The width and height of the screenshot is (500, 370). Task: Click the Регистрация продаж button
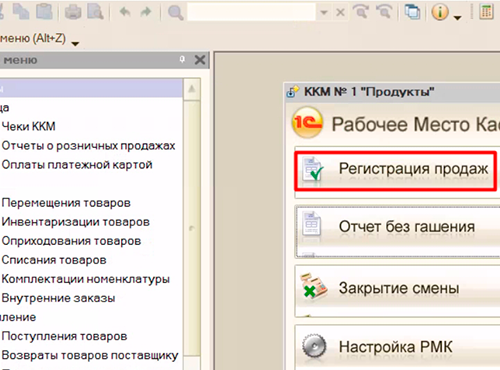pyautogui.click(x=396, y=171)
